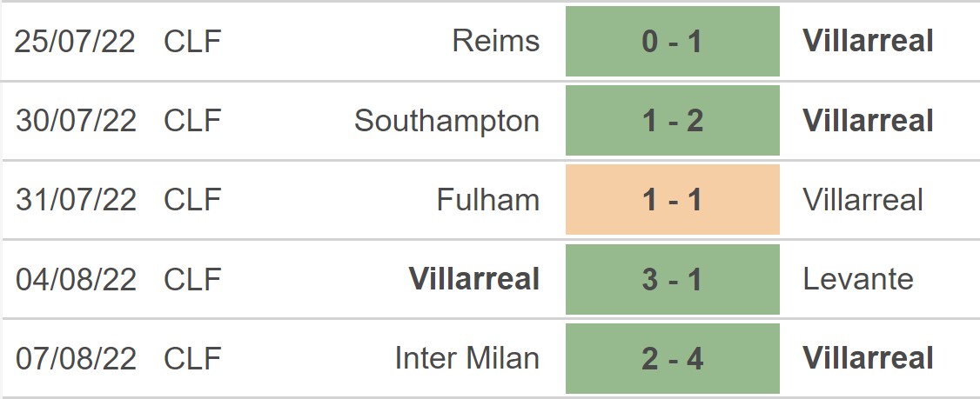This screenshot has width=980, height=399.
Task: Open the 2 - 4 score box
Action: point(672,358)
